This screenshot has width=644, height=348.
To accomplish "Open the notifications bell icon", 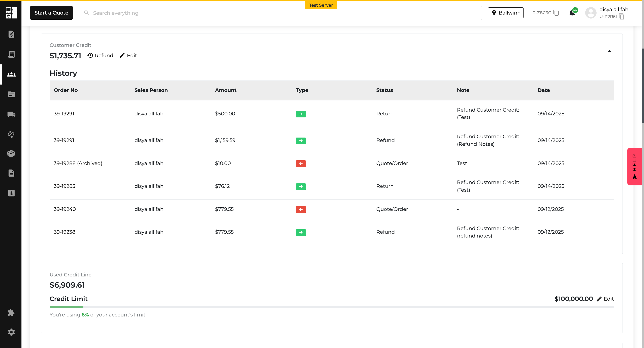I will click(572, 13).
